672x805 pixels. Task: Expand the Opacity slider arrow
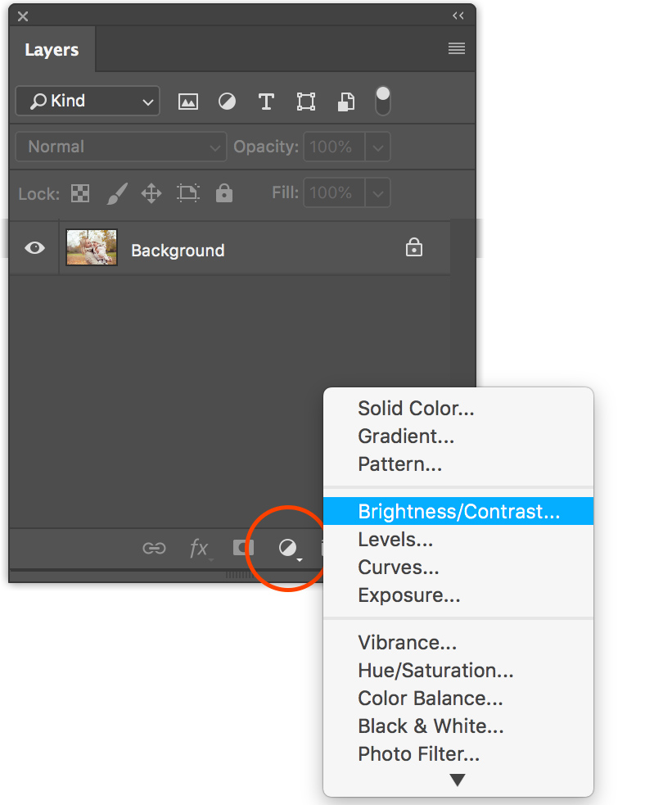[x=377, y=148]
